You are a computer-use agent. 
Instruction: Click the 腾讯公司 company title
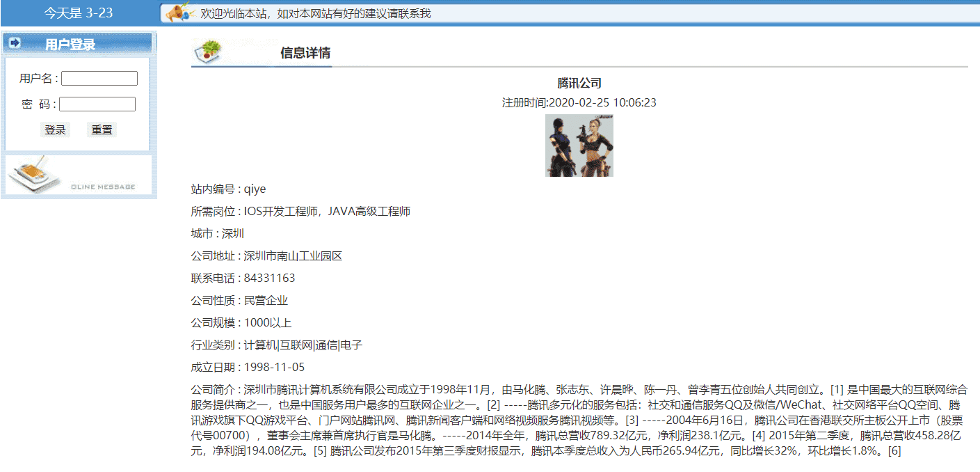click(579, 84)
